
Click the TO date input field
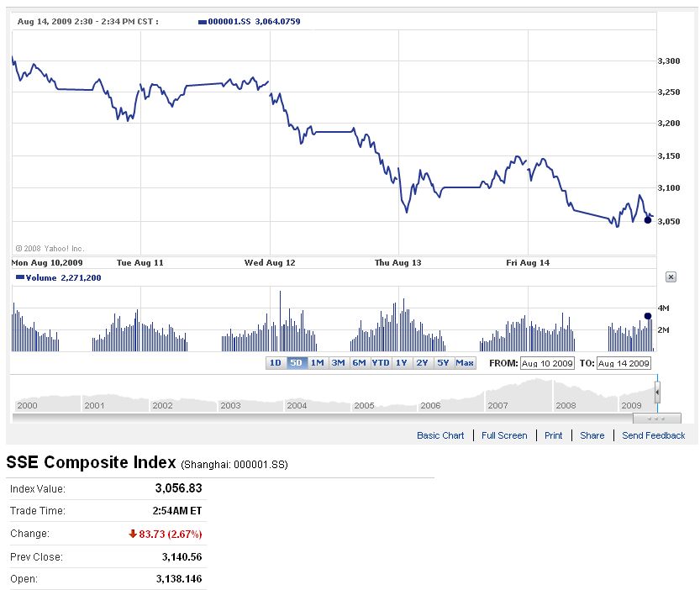pyautogui.click(x=624, y=363)
